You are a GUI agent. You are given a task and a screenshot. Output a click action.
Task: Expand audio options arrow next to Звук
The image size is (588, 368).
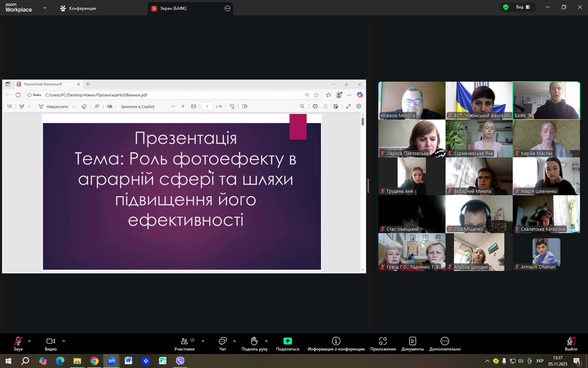pos(29,341)
